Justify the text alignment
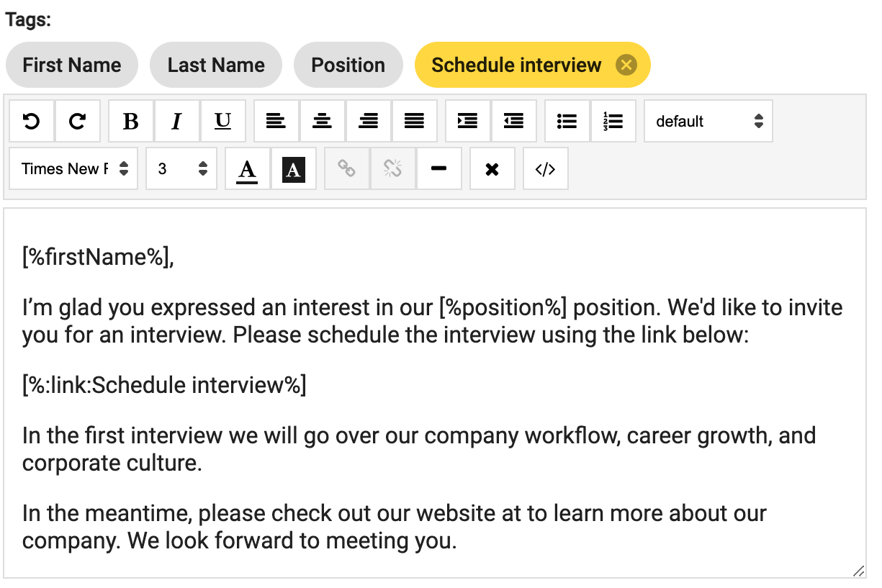The width and height of the screenshot is (882, 588). tap(414, 121)
